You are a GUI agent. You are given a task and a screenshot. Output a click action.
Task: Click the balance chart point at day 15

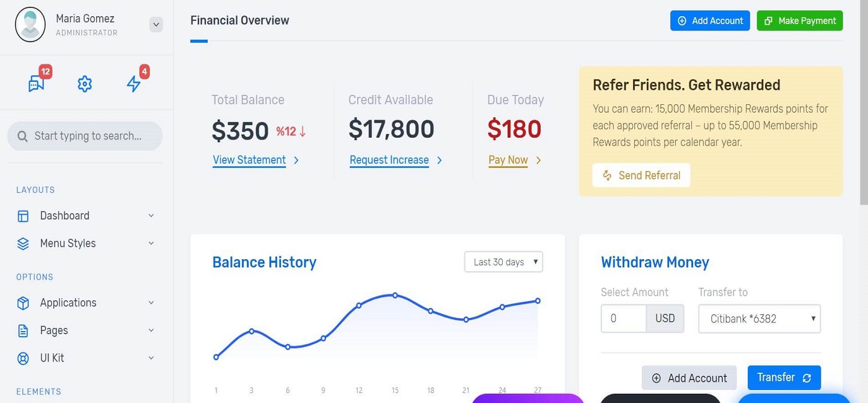tap(395, 295)
